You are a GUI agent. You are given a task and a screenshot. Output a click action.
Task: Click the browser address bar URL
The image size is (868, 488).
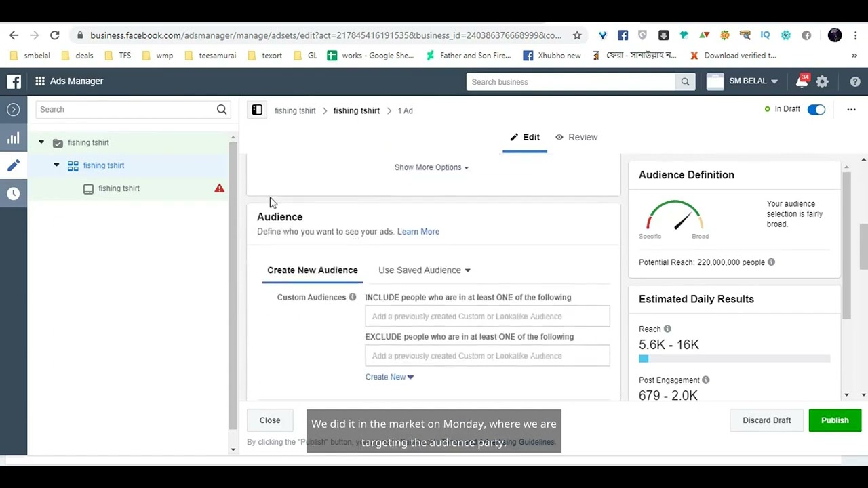pos(325,35)
